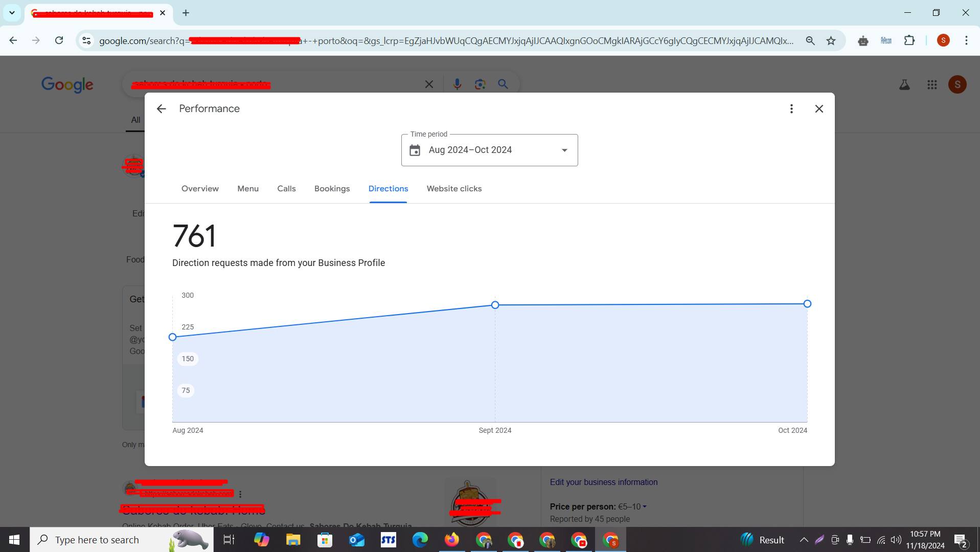Click the Result widget on taskbar
Screen dimensions: 980x552
[762, 540]
